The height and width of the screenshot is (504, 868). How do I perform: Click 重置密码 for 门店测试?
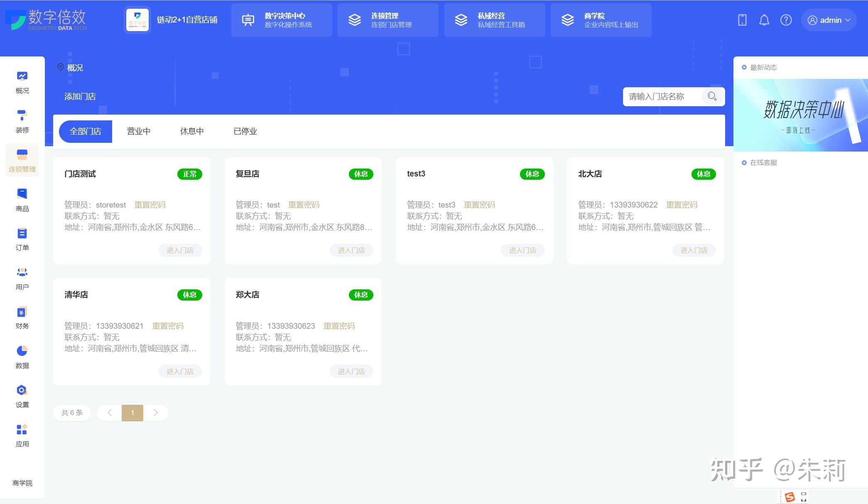(150, 205)
